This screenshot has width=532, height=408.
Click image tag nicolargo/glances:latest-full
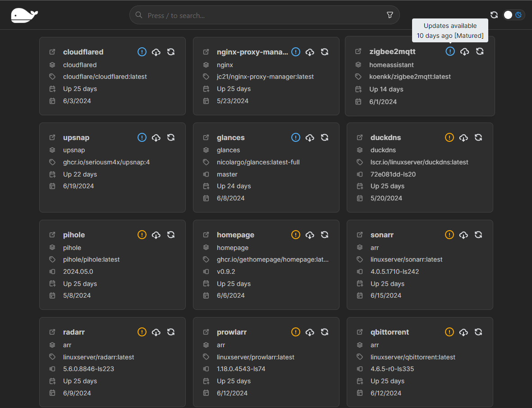tap(258, 162)
